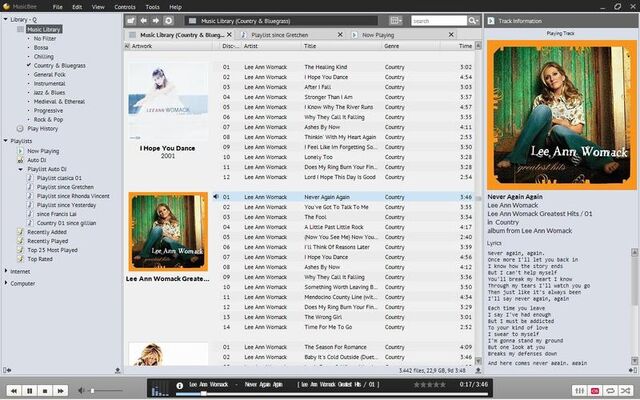
Task: Open the panel layout dropdown
Action: (x=396, y=20)
